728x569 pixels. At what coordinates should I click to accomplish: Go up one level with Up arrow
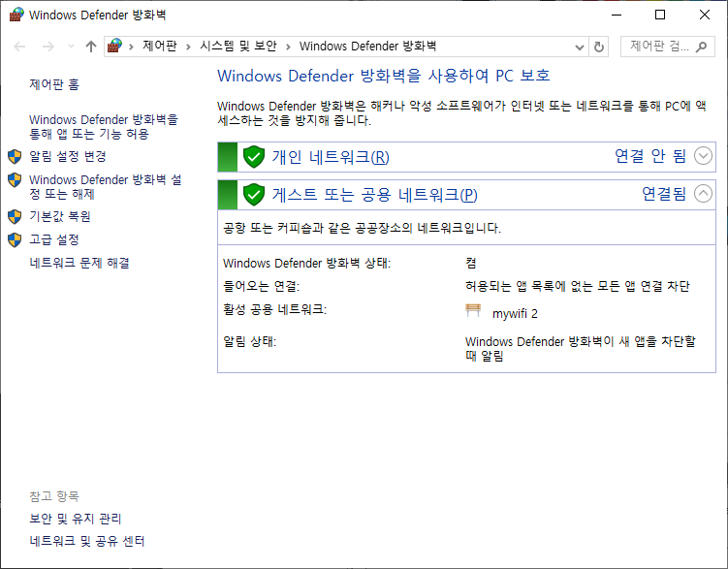tap(91, 47)
